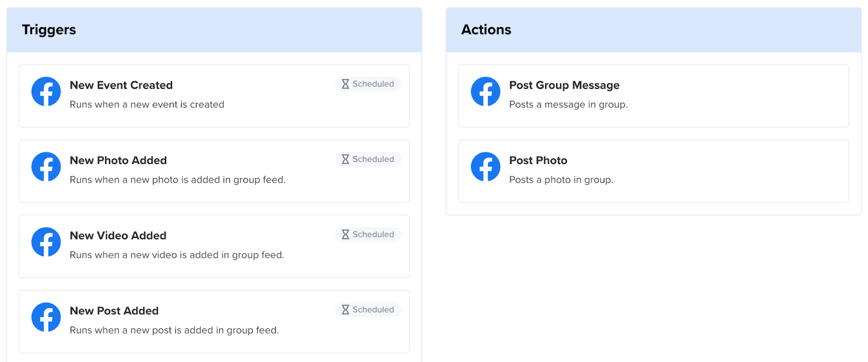Click Facebook icon beside New Post Added
This screenshot has height=362, width=868.
(x=46, y=317)
